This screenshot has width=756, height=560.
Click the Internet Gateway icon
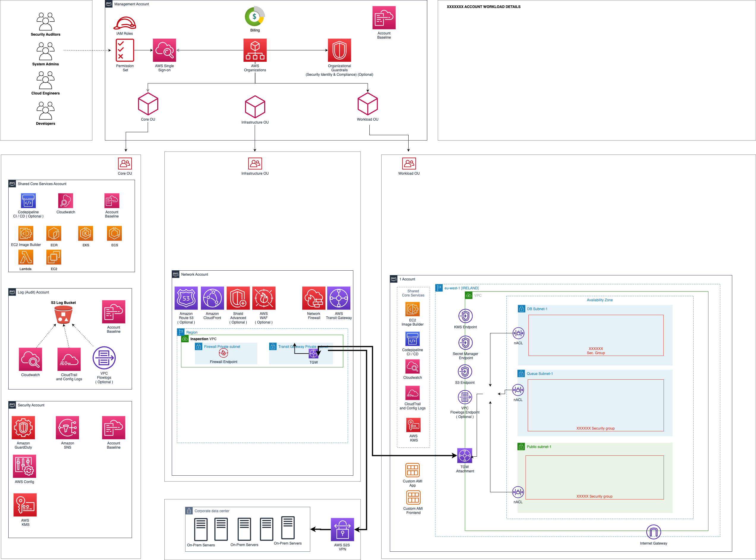pos(653,532)
